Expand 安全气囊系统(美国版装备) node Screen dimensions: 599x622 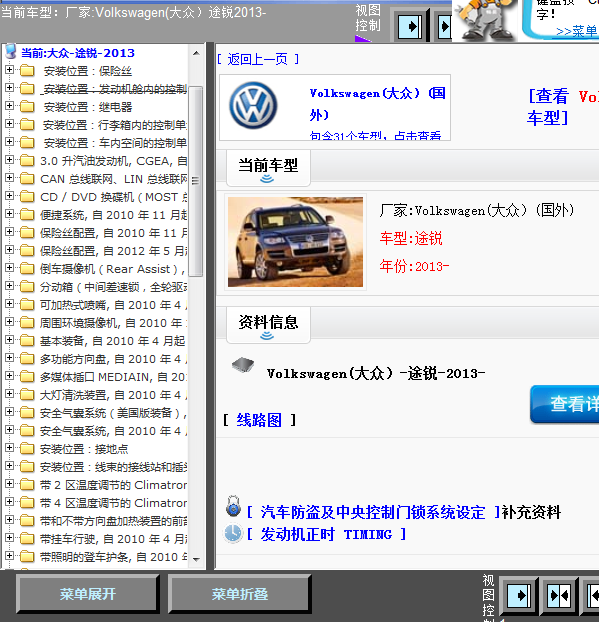(9, 412)
